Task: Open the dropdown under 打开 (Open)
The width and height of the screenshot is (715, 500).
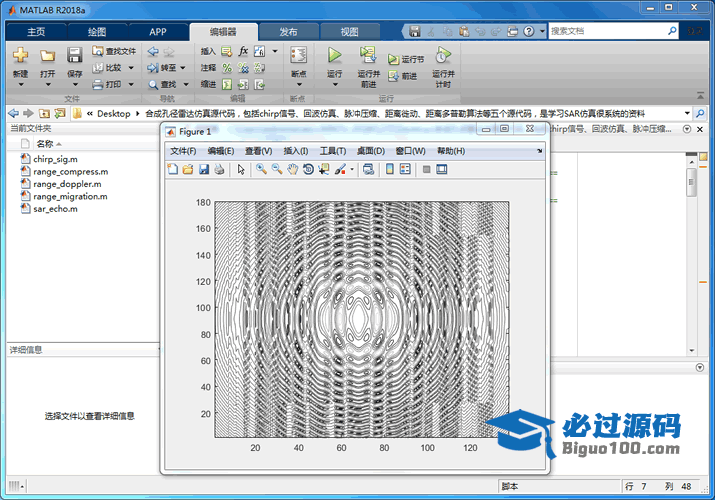Action: [48, 84]
